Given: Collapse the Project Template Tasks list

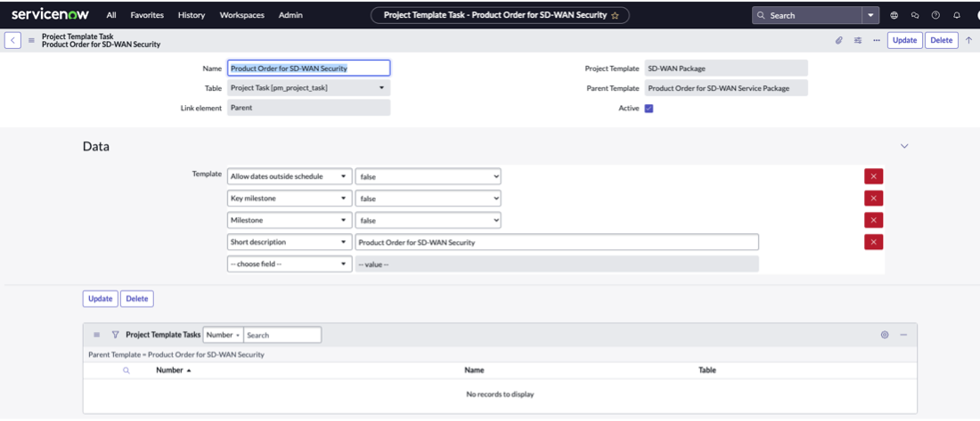Looking at the screenshot, I should (x=903, y=335).
